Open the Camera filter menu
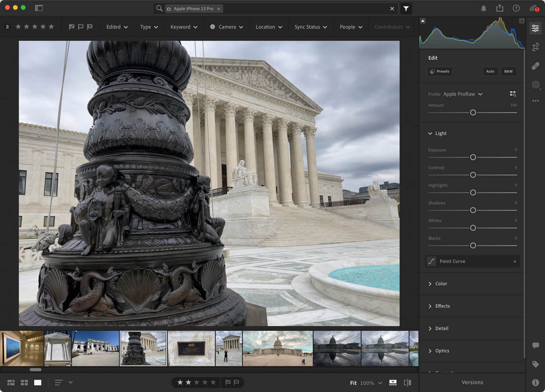 (x=226, y=27)
